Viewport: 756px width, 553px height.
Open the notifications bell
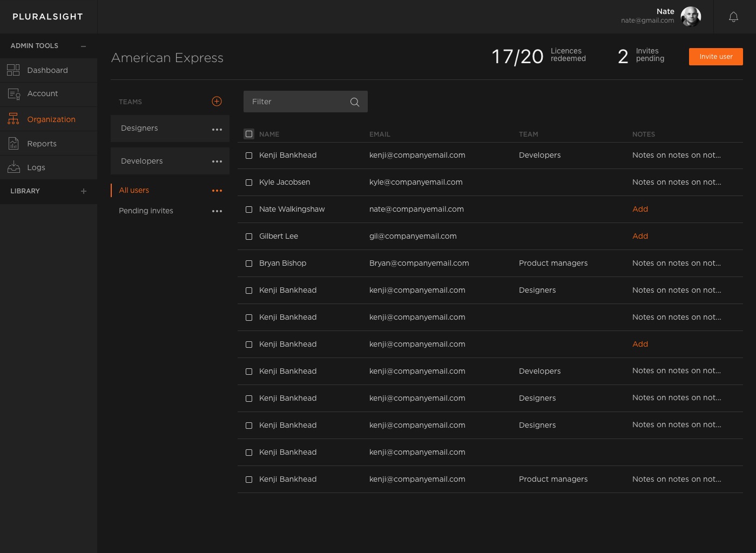tap(733, 17)
